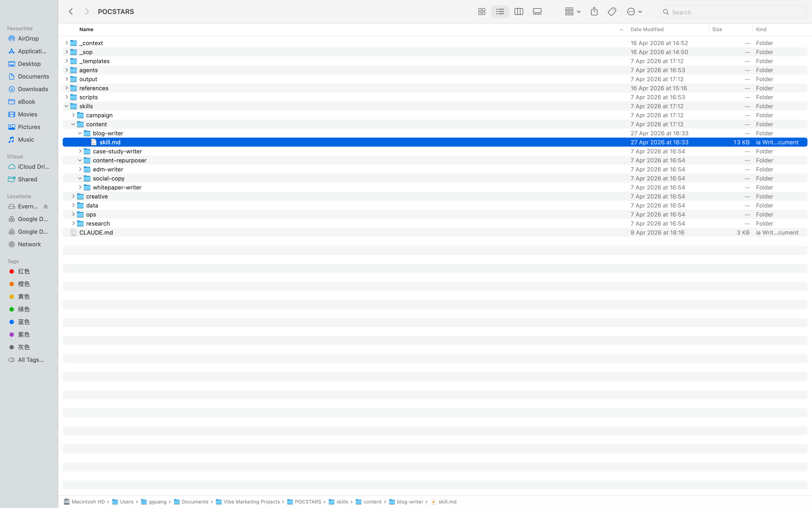Expand the _templates folder
This screenshot has height=508, width=812.
[x=67, y=61]
